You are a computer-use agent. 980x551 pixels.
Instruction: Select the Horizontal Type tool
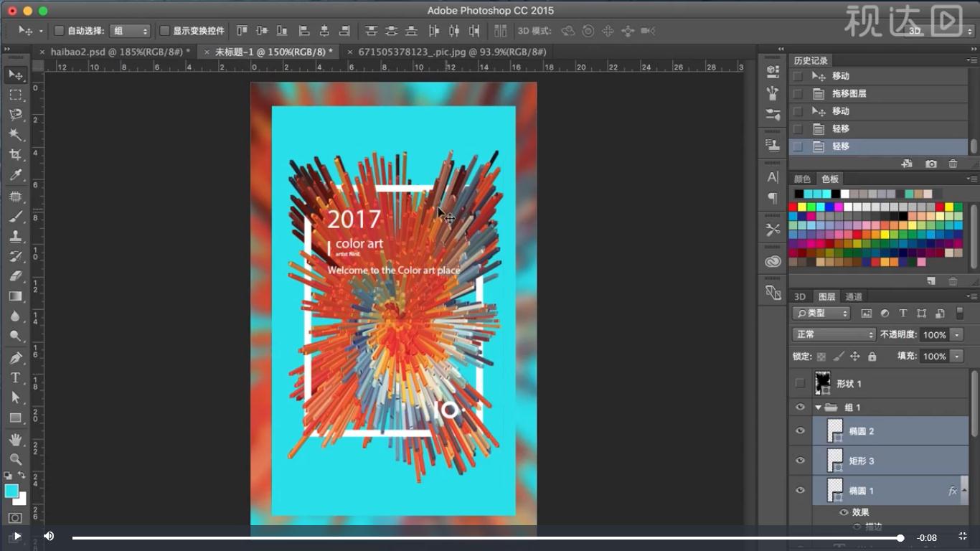pyautogui.click(x=15, y=377)
